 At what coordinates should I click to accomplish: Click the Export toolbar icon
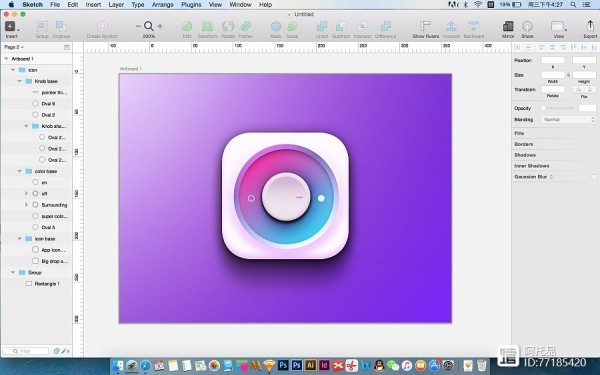tap(590, 26)
